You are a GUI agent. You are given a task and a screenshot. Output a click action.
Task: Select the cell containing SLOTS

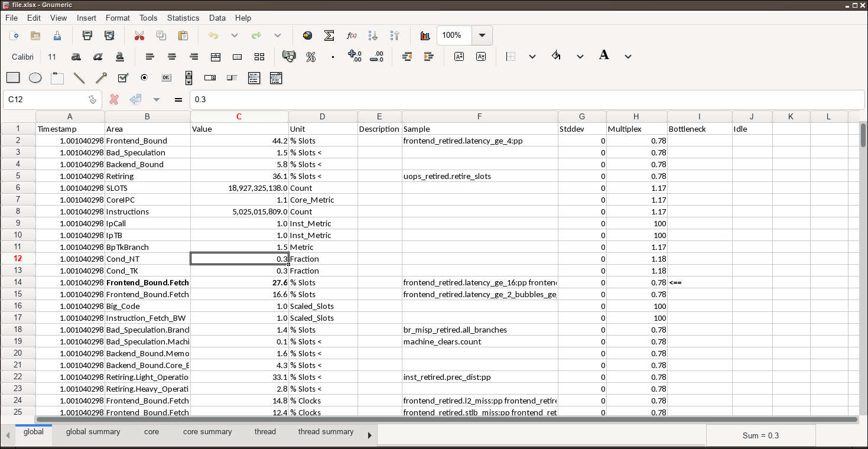pyautogui.click(x=148, y=188)
